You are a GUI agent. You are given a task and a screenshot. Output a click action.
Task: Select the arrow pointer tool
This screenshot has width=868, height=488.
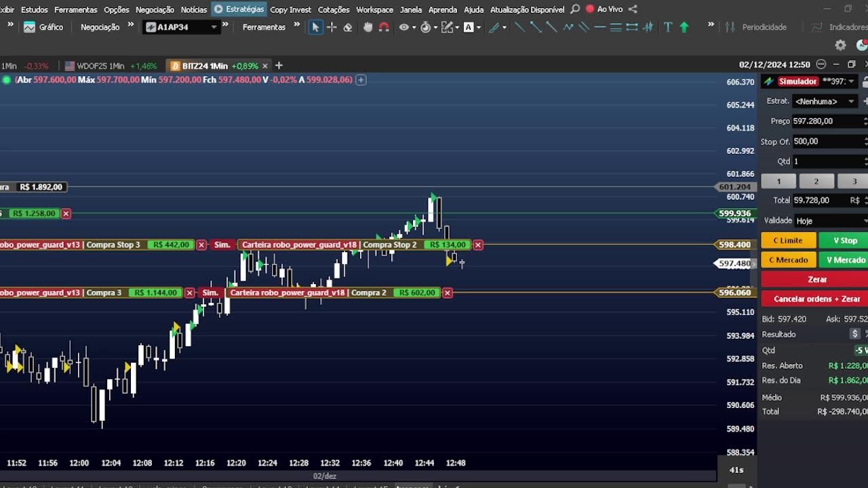click(x=315, y=27)
